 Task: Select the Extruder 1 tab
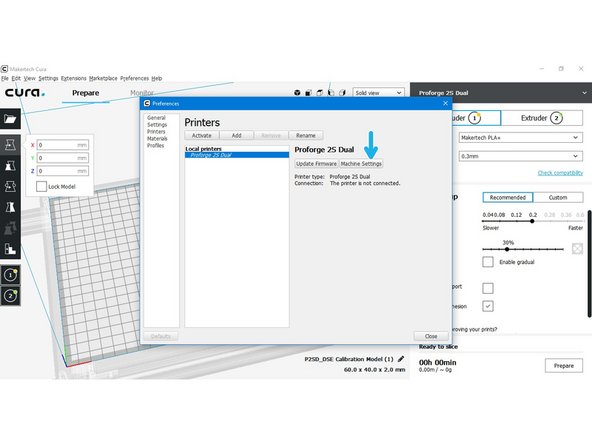tap(476, 118)
